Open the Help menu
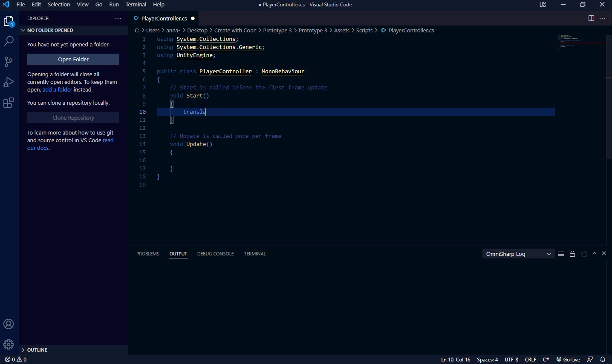Screen dimensions: 612x364 (x=159, y=5)
